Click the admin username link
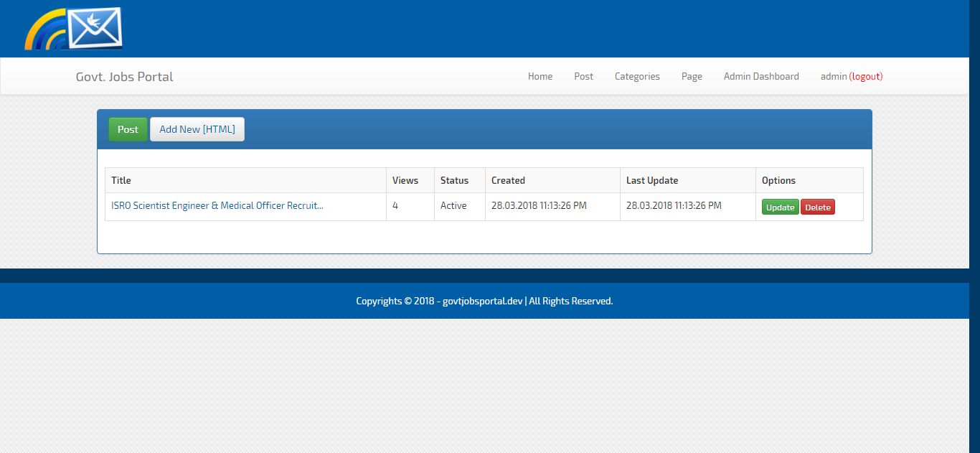980x453 pixels. coord(834,76)
